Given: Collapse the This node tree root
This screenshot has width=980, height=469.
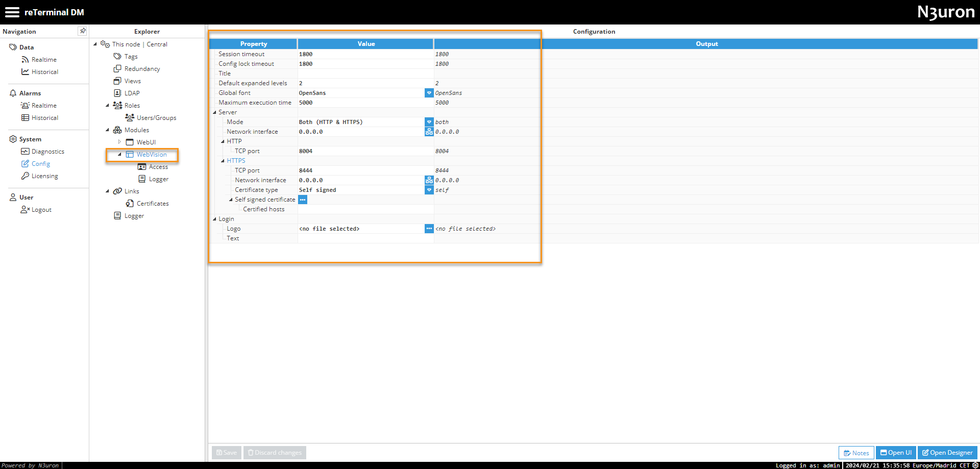Looking at the screenshot, I should (95, 44).
